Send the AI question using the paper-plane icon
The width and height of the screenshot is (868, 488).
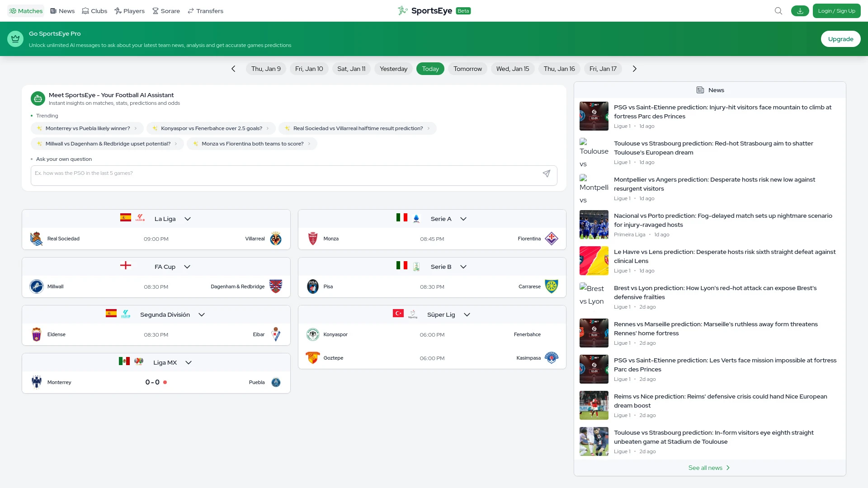(x=547, y=174)
